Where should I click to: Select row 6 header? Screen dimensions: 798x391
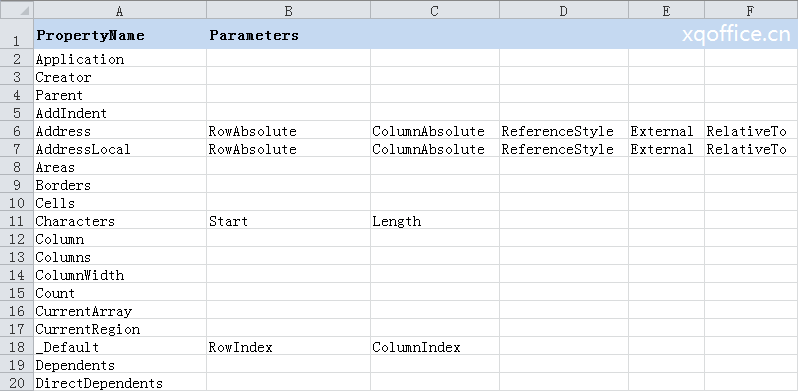17,131
